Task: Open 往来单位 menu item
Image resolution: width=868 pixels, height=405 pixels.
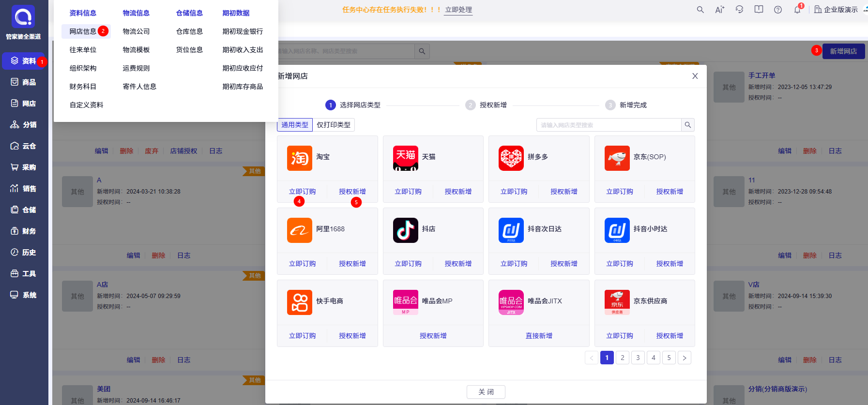Action: [x=83, y=50]
